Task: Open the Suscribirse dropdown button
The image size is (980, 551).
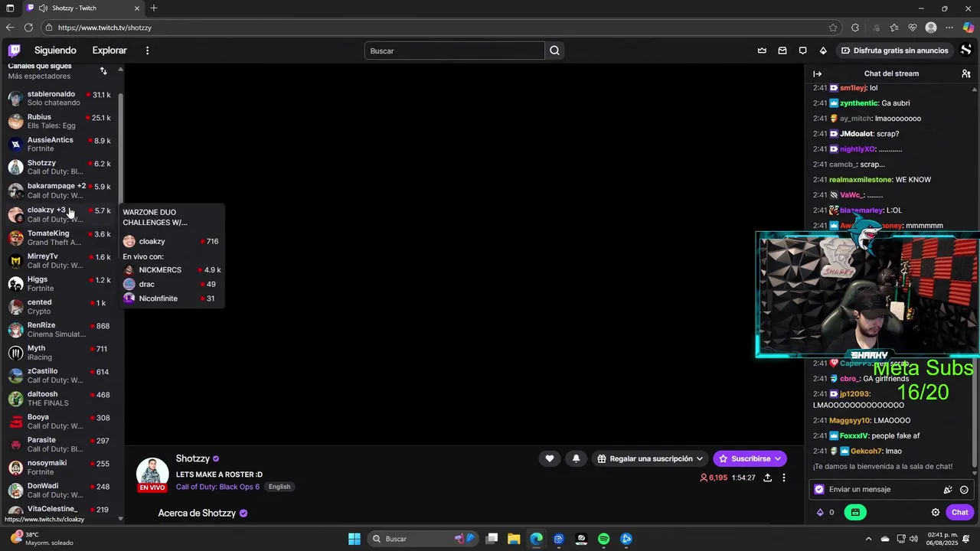Action: 750,458
